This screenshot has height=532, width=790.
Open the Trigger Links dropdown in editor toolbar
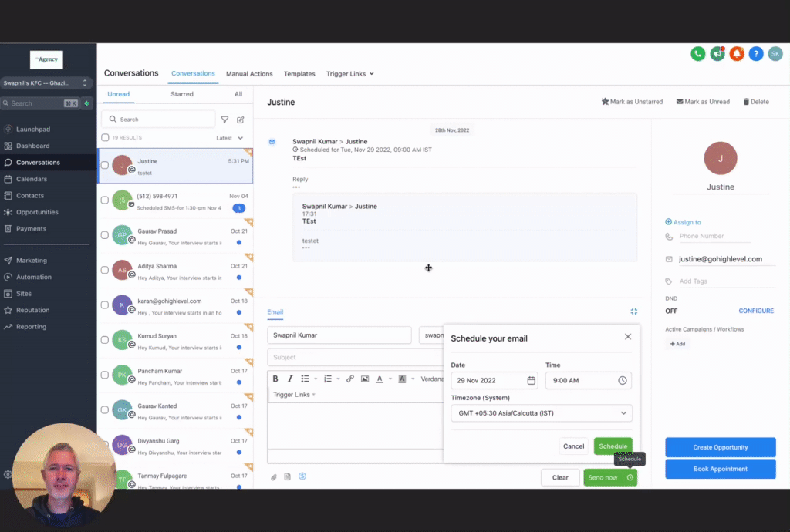[x=294, y=395]
